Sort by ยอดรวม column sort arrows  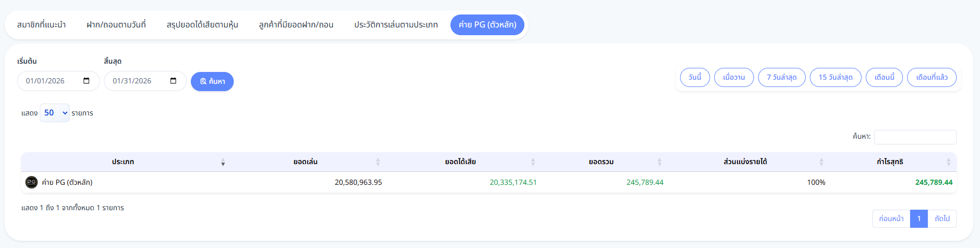[659, 162]
